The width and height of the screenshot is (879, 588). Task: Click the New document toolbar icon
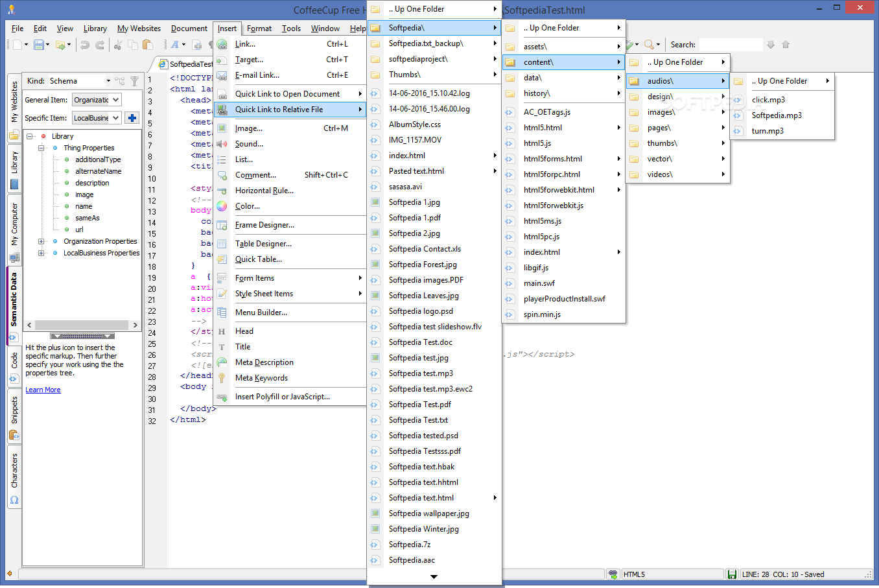(17, 45)
